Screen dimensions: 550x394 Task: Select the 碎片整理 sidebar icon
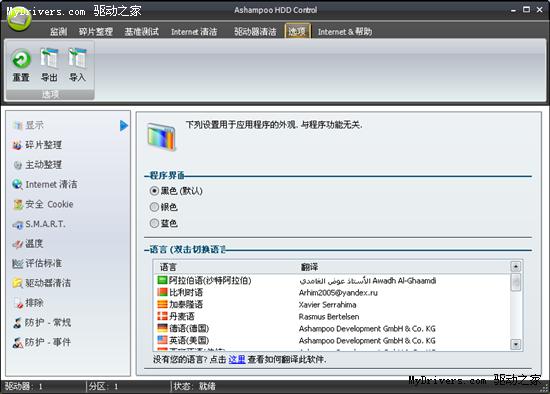[17, 145]
